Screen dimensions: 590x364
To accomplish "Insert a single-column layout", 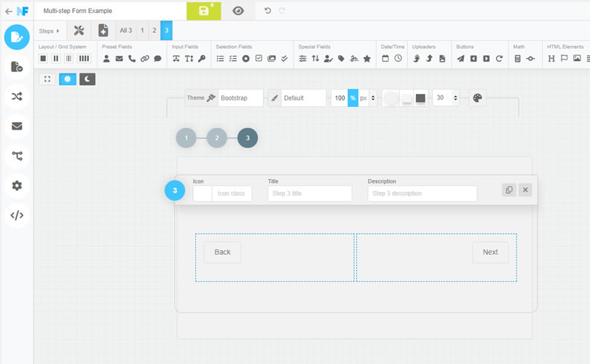I will click(x=43, y=58).
